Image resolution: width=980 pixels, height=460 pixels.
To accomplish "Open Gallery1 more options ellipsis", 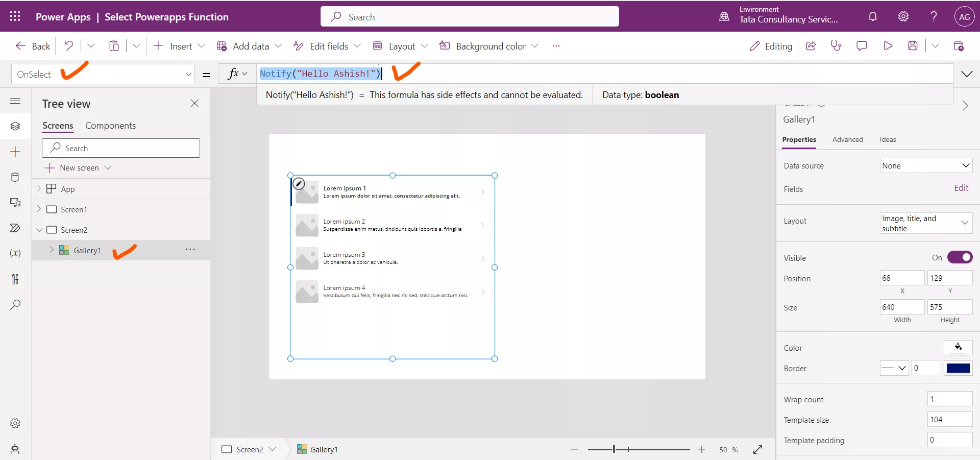I will tap(190, 249).
